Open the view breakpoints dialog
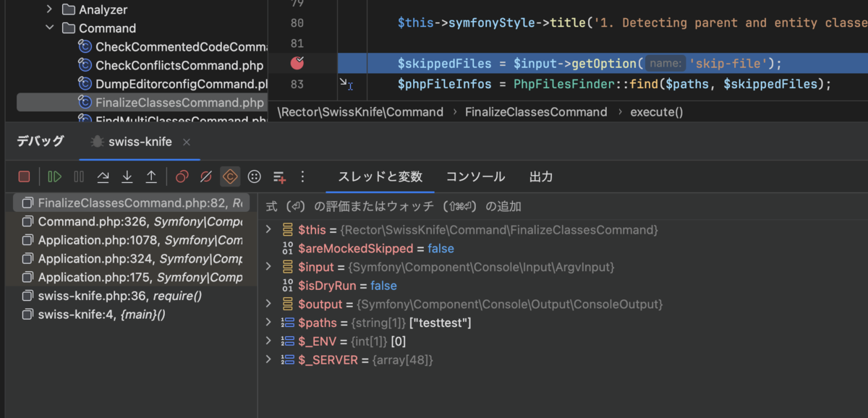Image resolution: width=868 pixels, height=418 pixels. point(182,176)
